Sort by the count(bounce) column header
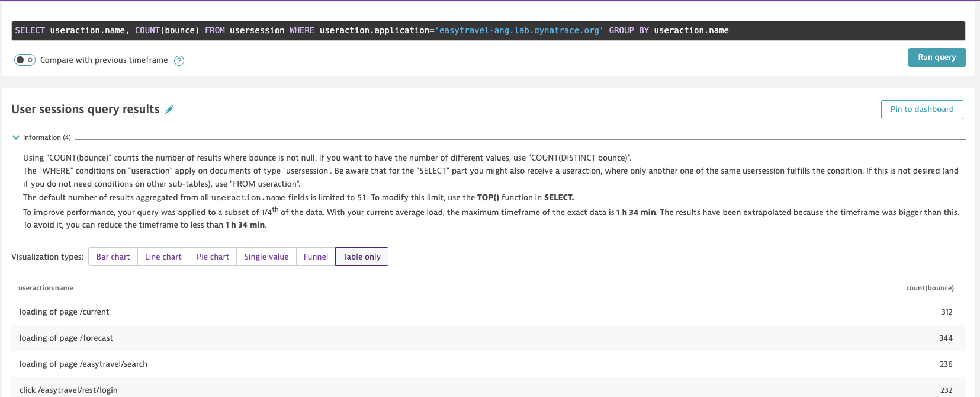Image resolution: width=980 pixels, height=397 pixels. tap(930, 288)
